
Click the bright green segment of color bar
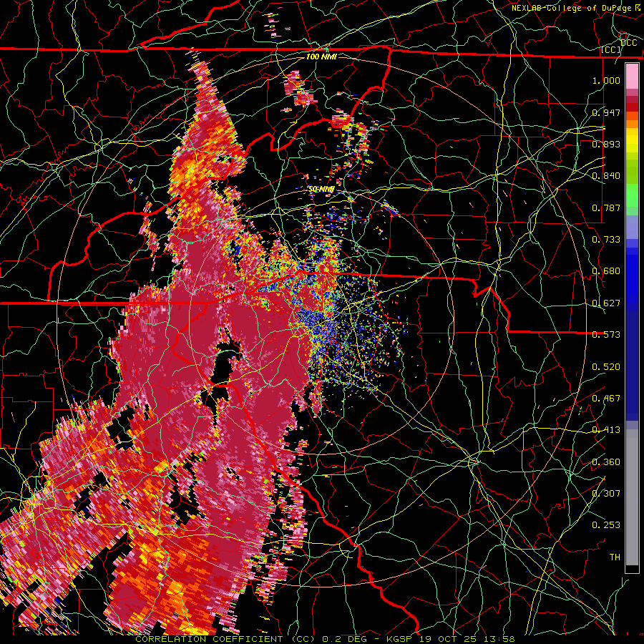click(632, 195)
